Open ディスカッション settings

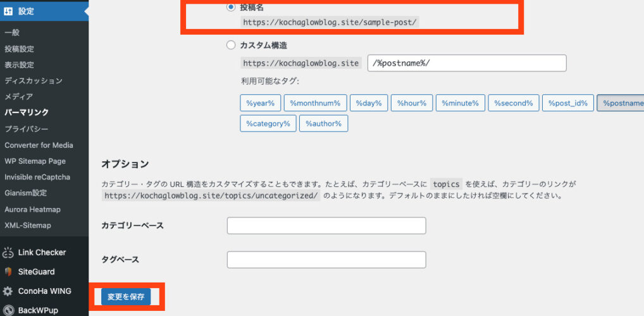point(34,81)
